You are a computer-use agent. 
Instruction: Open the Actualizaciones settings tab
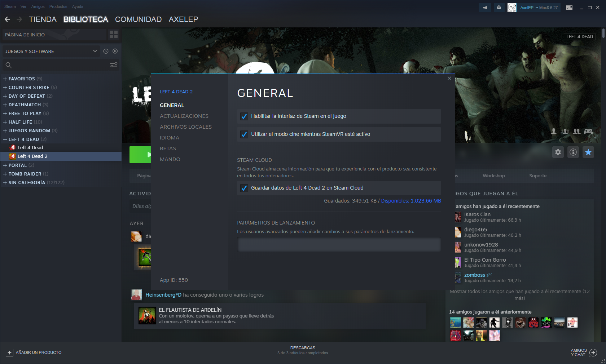(184, 116)
